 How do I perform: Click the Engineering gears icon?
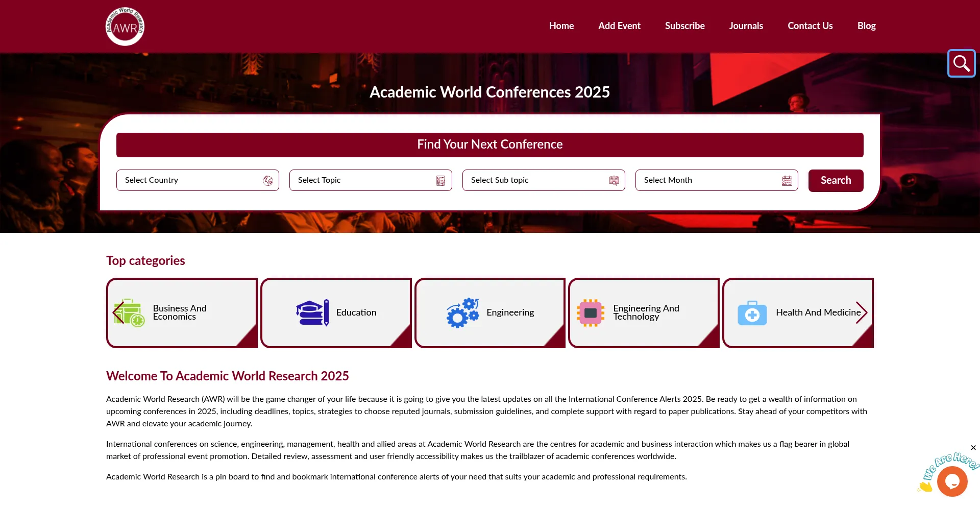(x=462, y=312)
